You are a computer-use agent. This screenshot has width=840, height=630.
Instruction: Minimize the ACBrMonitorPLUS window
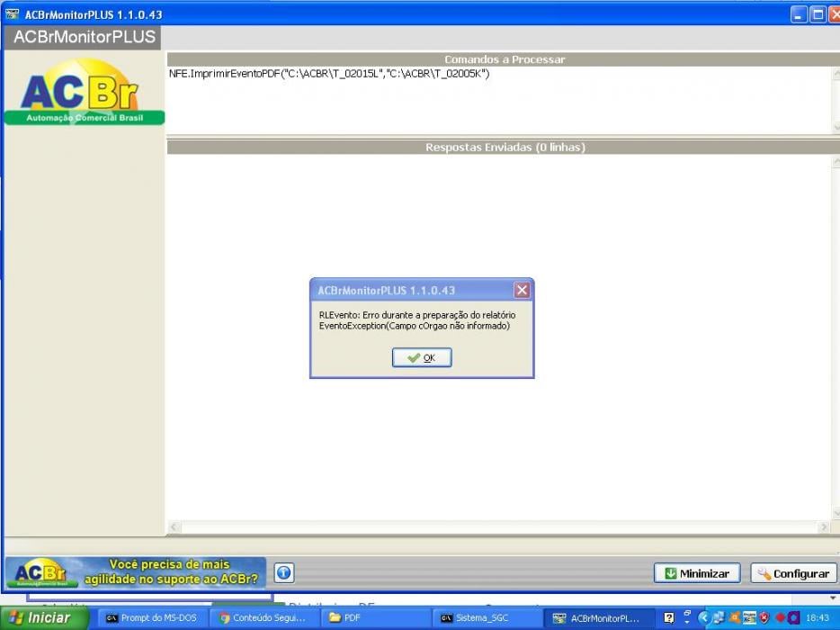click(799, 14)
